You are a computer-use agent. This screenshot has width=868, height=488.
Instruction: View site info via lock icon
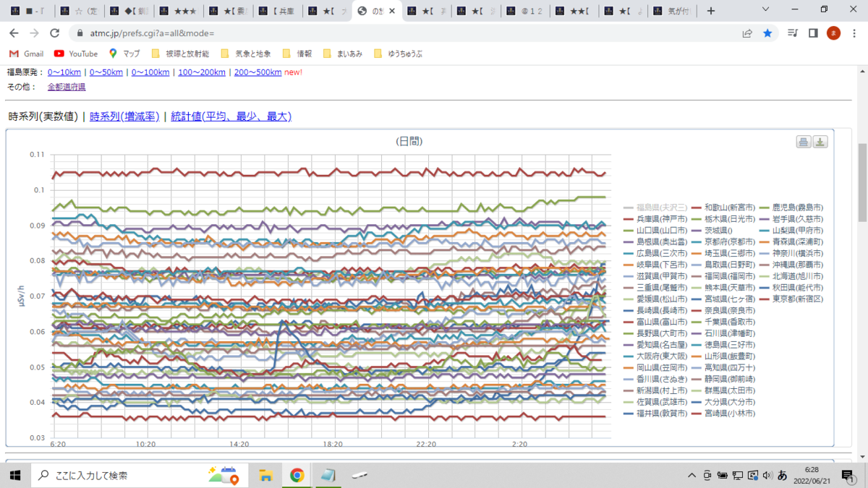click(x=81, y=33)
